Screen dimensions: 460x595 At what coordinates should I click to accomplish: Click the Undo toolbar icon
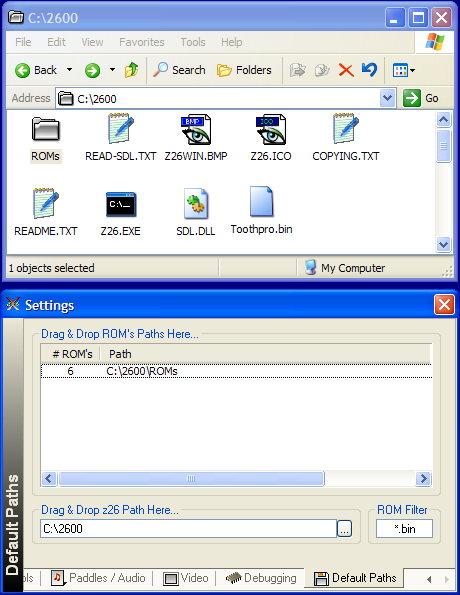pos(369,70)
